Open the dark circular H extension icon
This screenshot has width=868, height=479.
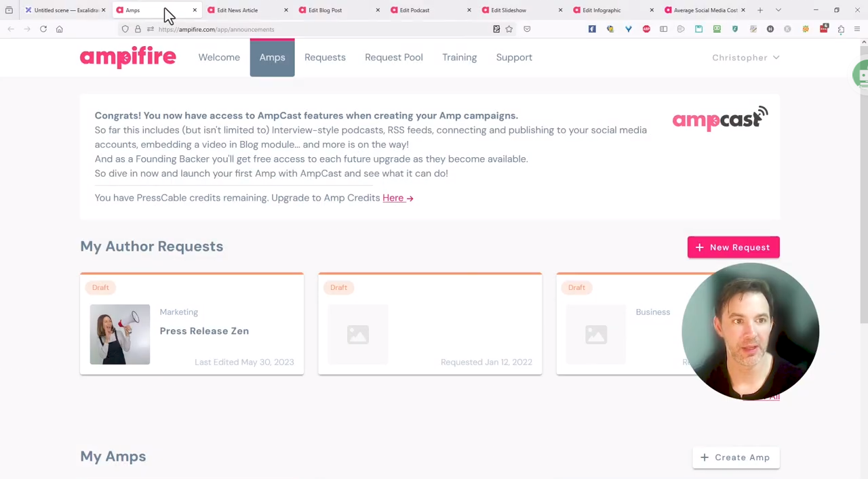tap(770, 29)
